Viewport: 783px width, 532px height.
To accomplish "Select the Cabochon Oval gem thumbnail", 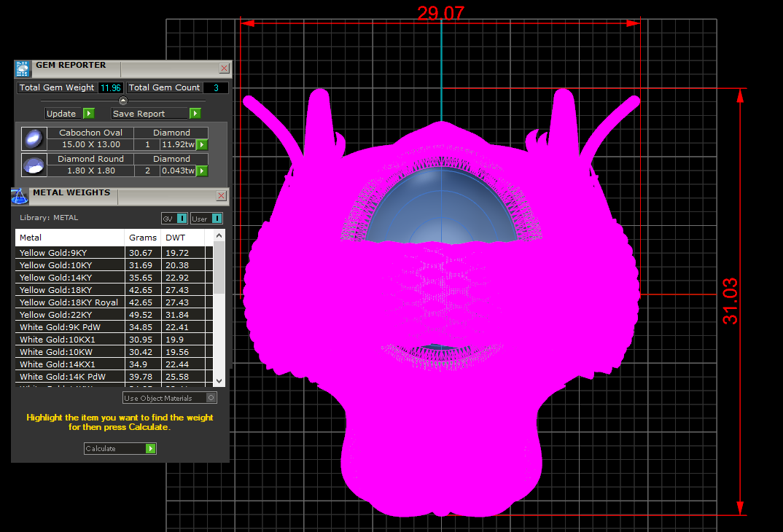I will 34,138.
